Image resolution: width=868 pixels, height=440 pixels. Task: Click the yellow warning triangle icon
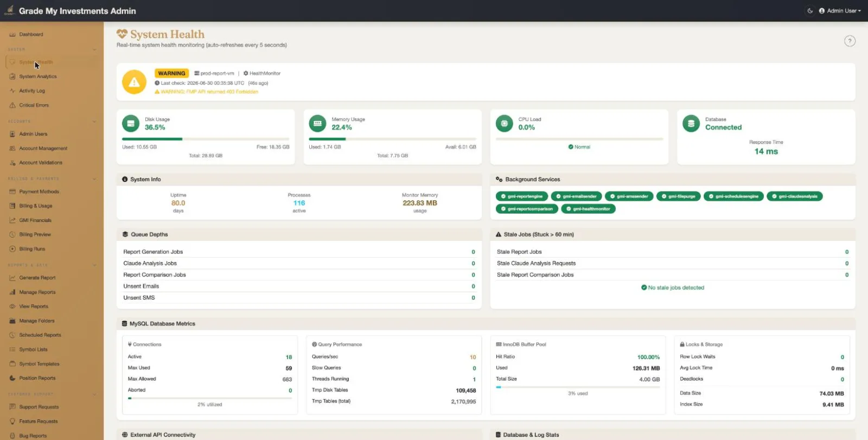point(134,82)
